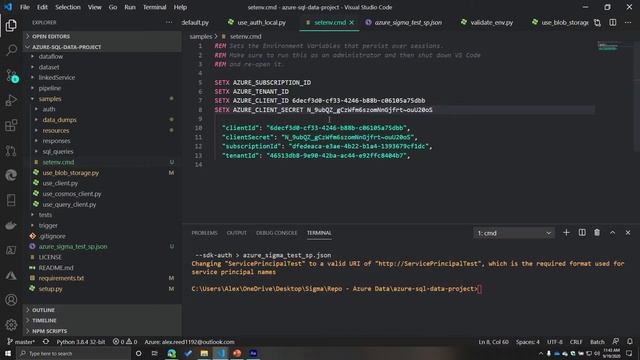The height and width of the screenshot is (360, 640).
Task: Open the Explorer view in activity bar
Action: (11, 25)
